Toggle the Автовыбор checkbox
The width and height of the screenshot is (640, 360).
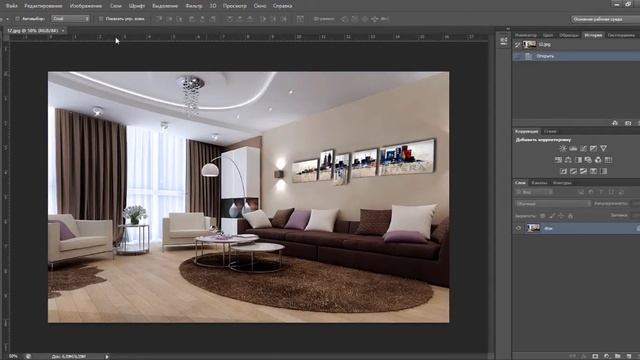click(17, 19)
